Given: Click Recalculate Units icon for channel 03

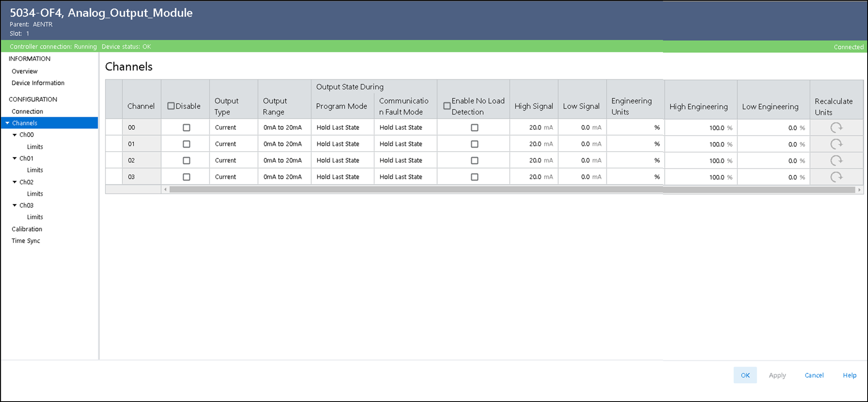Looking at the screenshot, I should pyautogui.click(x=836, y=177).
